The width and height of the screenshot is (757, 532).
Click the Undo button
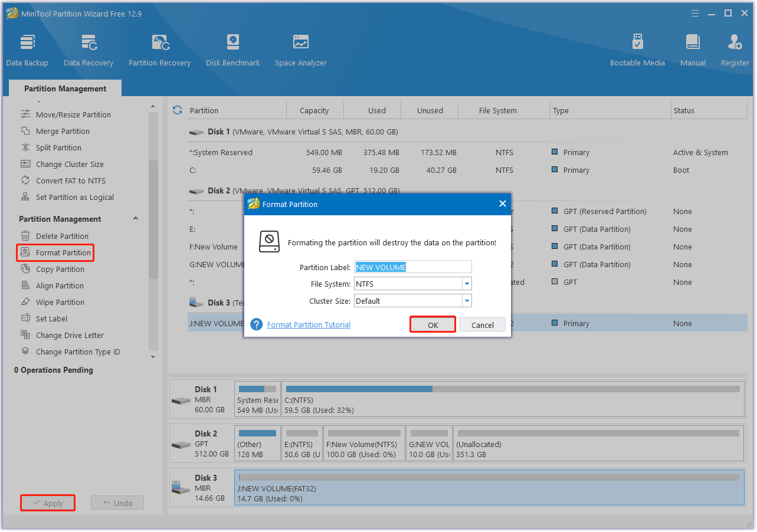coord(117,503)
